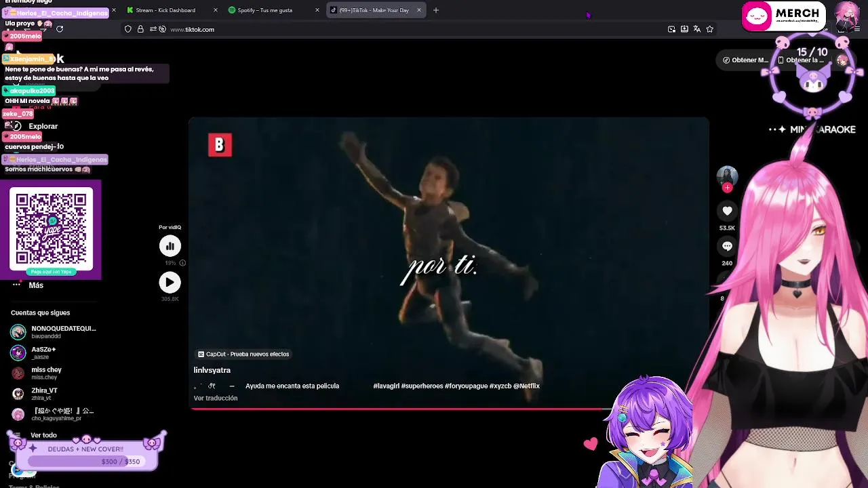Open the creator's profile avatar beside the video
The height and width of the screenshot is (488, 868).
tap(727, 176)
